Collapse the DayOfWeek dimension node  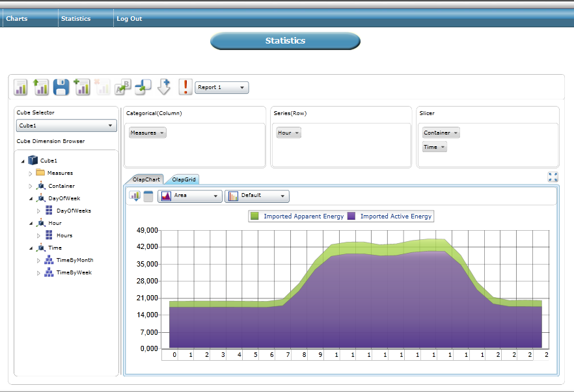(x=30, y=198)
